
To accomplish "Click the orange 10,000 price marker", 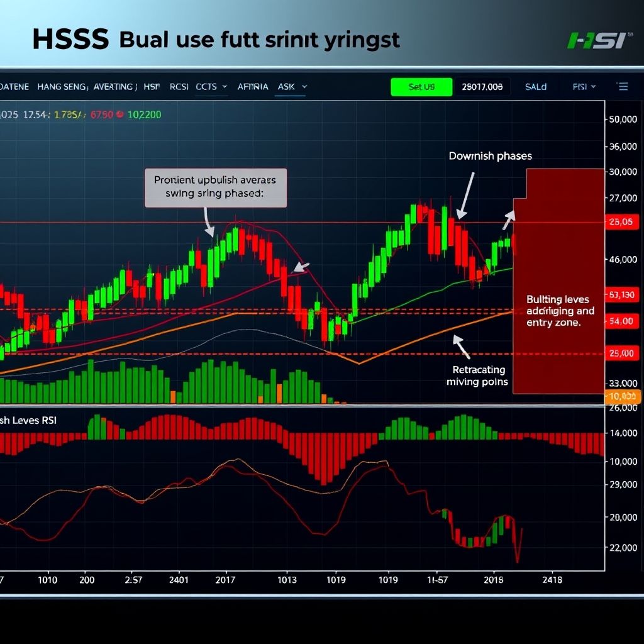I will (x=623, y=396).
